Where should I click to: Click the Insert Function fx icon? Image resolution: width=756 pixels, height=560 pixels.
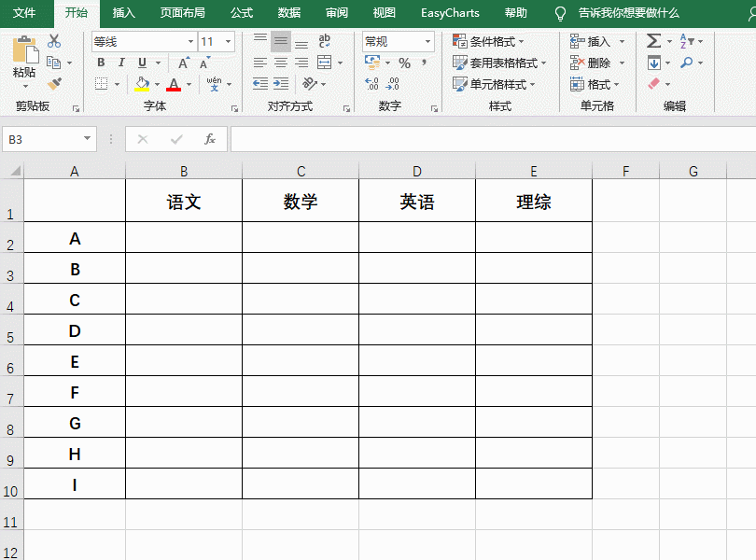click(x=210, y=139)
